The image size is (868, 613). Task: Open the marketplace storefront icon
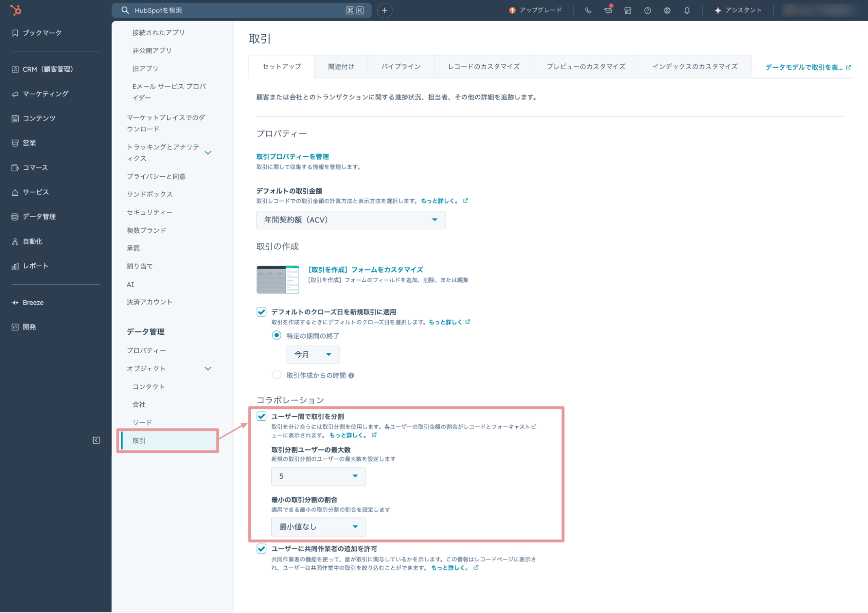coord(627,10)
